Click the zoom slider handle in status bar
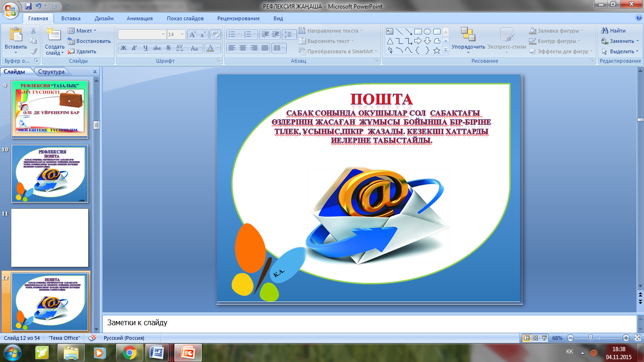644x362 pixels. pyautogui.click(x=590, y=338)
